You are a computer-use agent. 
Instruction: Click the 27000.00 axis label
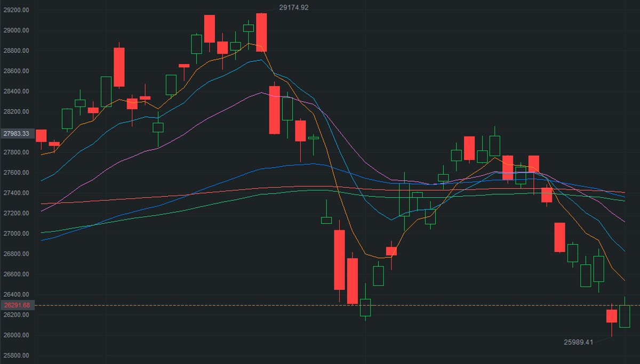tap(16, 233)
